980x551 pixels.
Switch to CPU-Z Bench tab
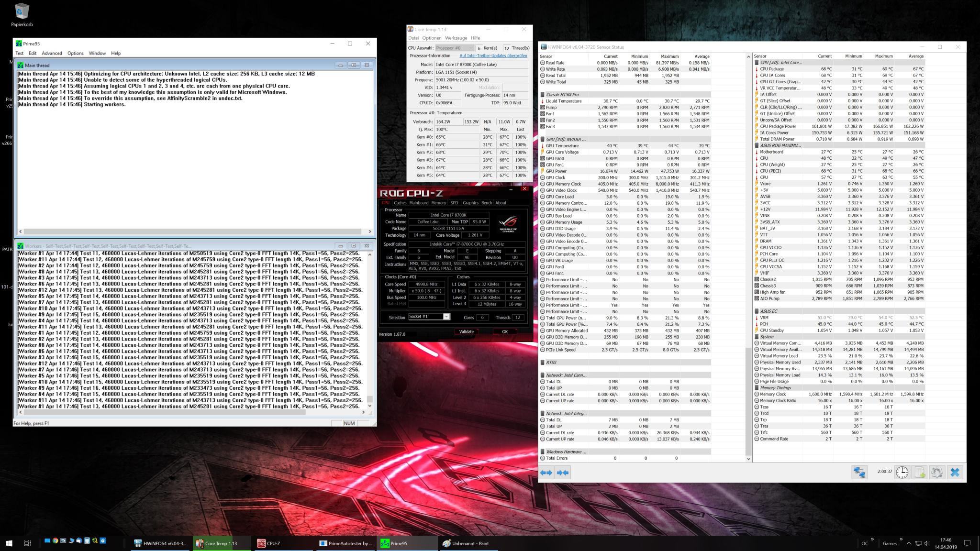pyautogui.click(x=487, y=203)
